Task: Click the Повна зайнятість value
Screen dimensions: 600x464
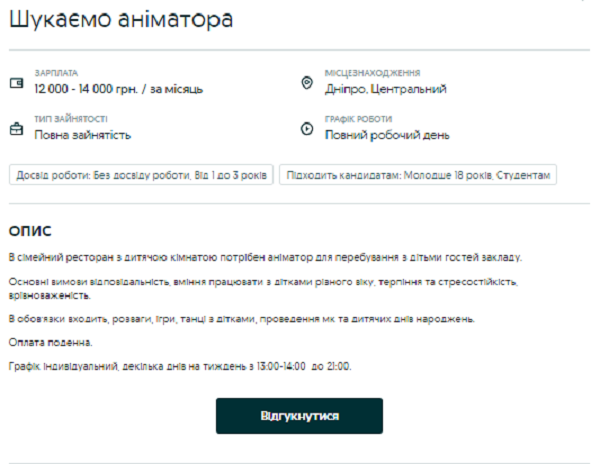Action: pyautogui.click(x=82, y=135)
